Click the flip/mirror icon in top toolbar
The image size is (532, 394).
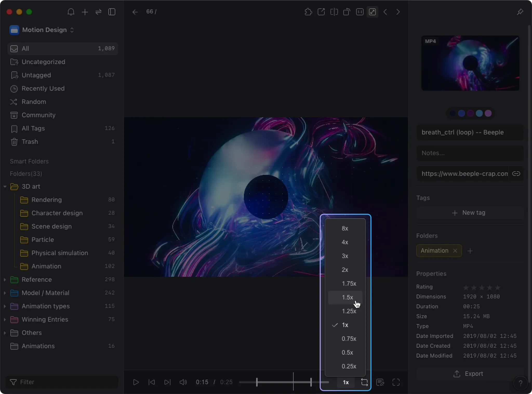tap(334, 12)
